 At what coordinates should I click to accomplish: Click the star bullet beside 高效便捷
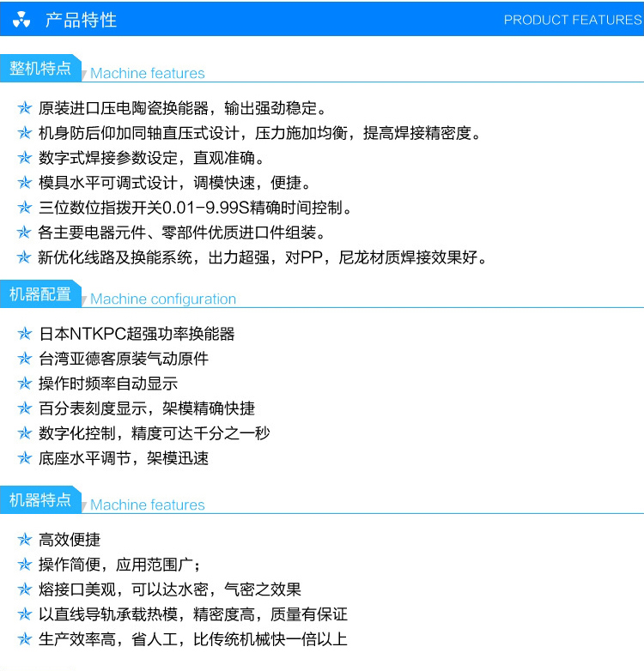pyautogui.click(x=24, y=541)
